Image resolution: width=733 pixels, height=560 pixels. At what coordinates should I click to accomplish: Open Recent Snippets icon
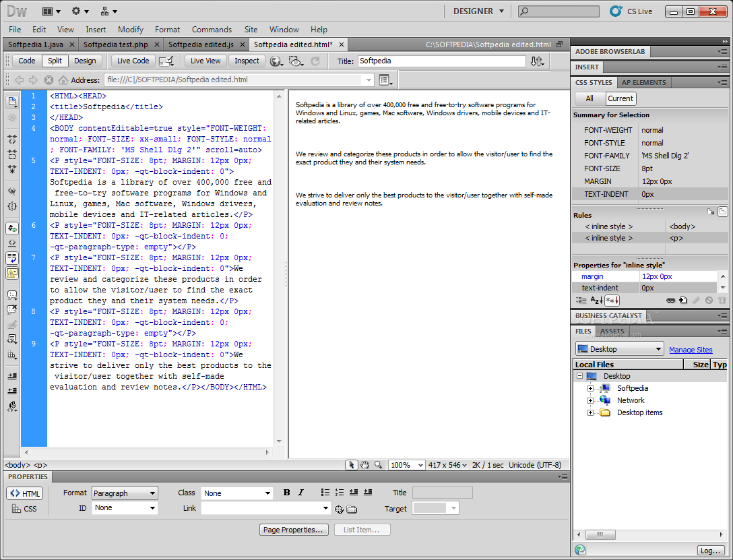[12, 340]
